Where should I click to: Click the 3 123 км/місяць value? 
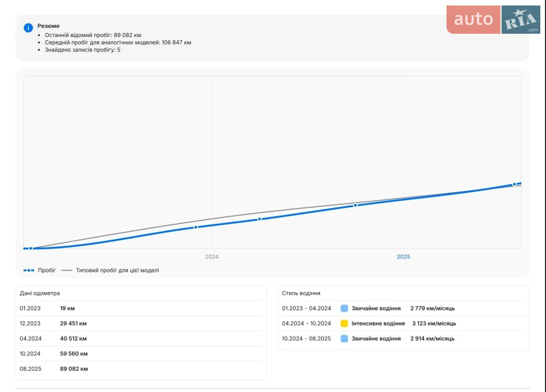[x=434, y=323]
